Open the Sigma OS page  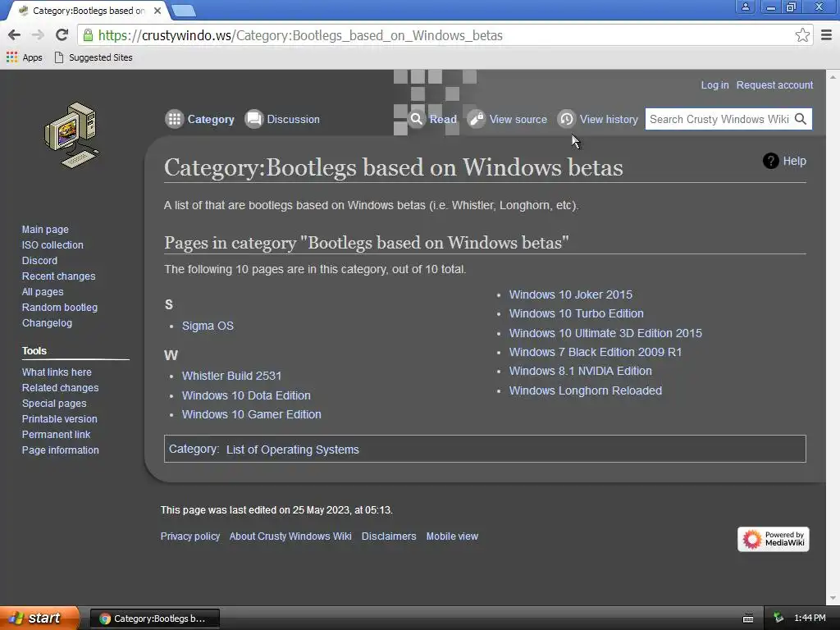pyautogui.click(x=208, y=326)
